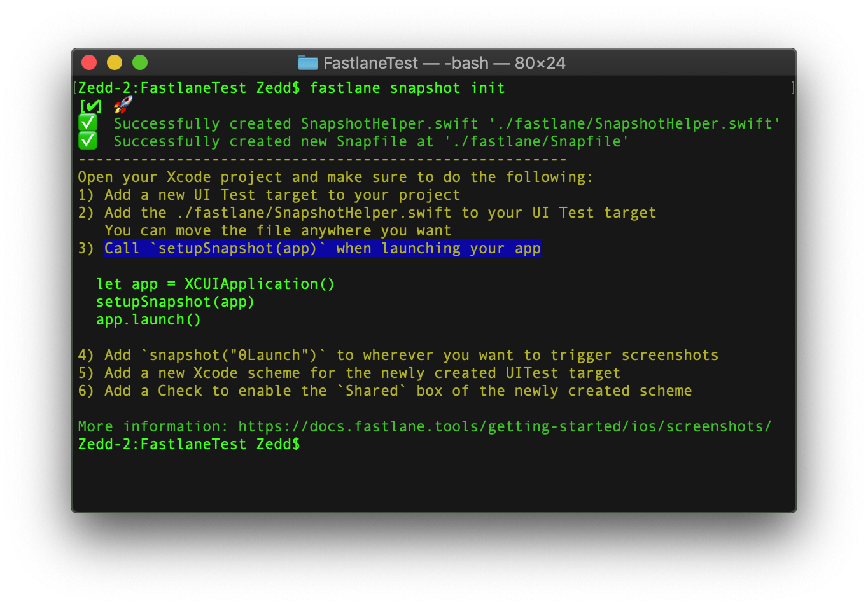Click green check beside 'Successfully created SnapshotHelper.swift'

(x=88, y=123)
